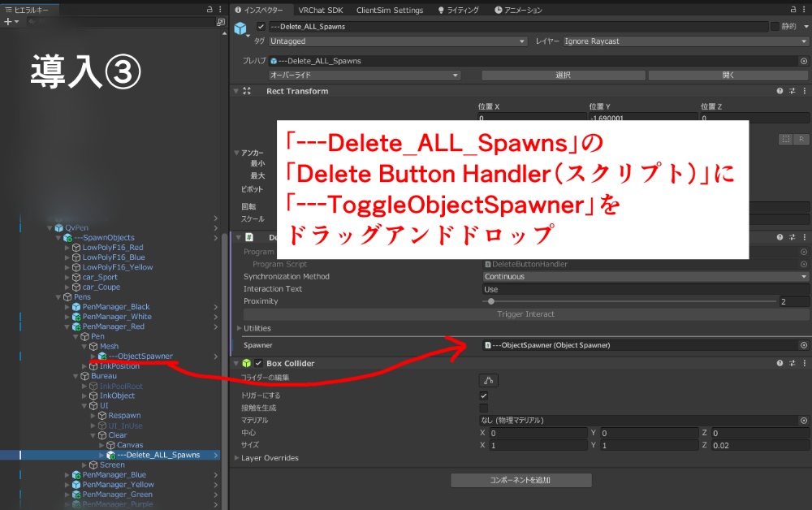The width and height of the screenshot is (812, 510).
Task: Switch to the Inspector tab
Action: click(x=258, y=10)
